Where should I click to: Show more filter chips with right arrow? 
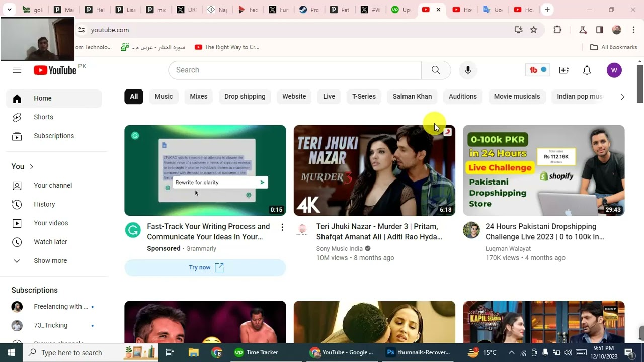pyautogui.click(x=622, y=97)
